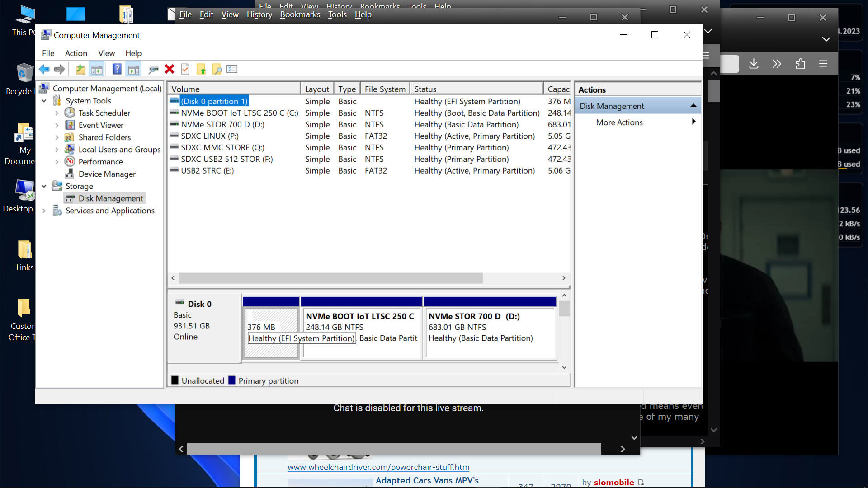
Task: Open the wheelchairdriver.com powerchair-stuff link
Action: pos(378,467)
